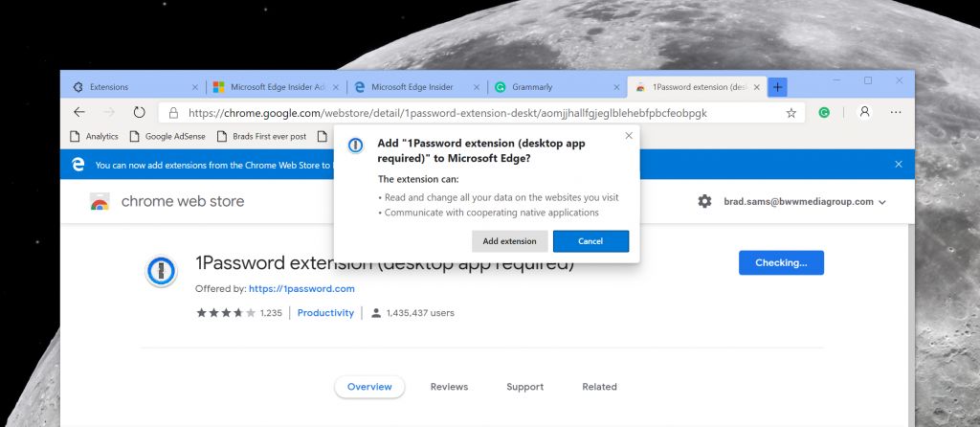980x427 pixels.
Task: Open the Productivity category link
Action: click(325, 313)
